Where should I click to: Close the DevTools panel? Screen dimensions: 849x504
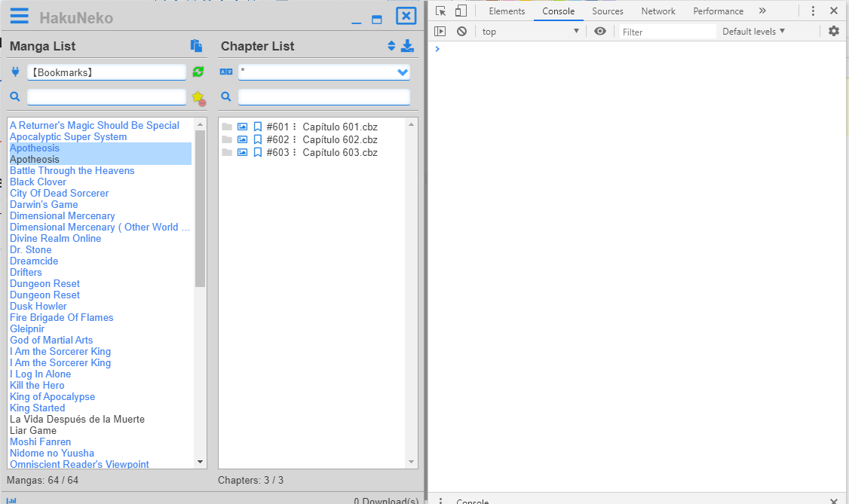tap(834, 11)
